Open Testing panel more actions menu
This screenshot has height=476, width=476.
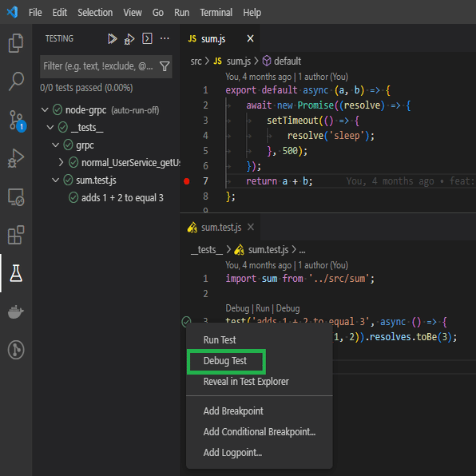coord(165,38)
